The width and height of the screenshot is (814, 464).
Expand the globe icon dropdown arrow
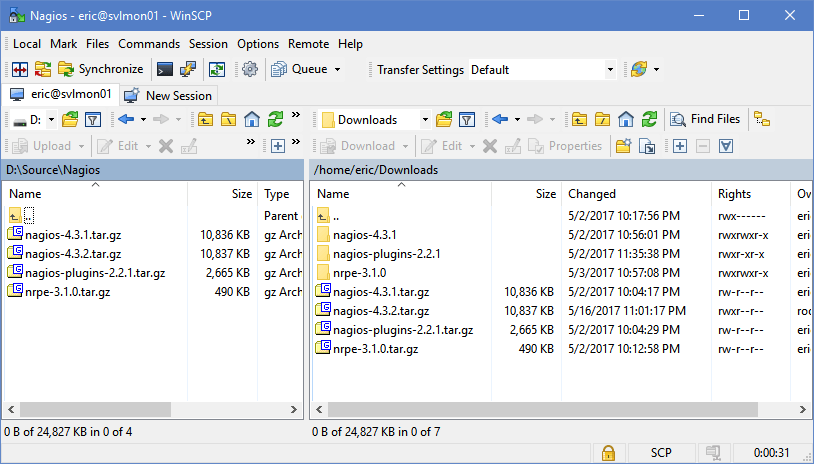point(656,69)
